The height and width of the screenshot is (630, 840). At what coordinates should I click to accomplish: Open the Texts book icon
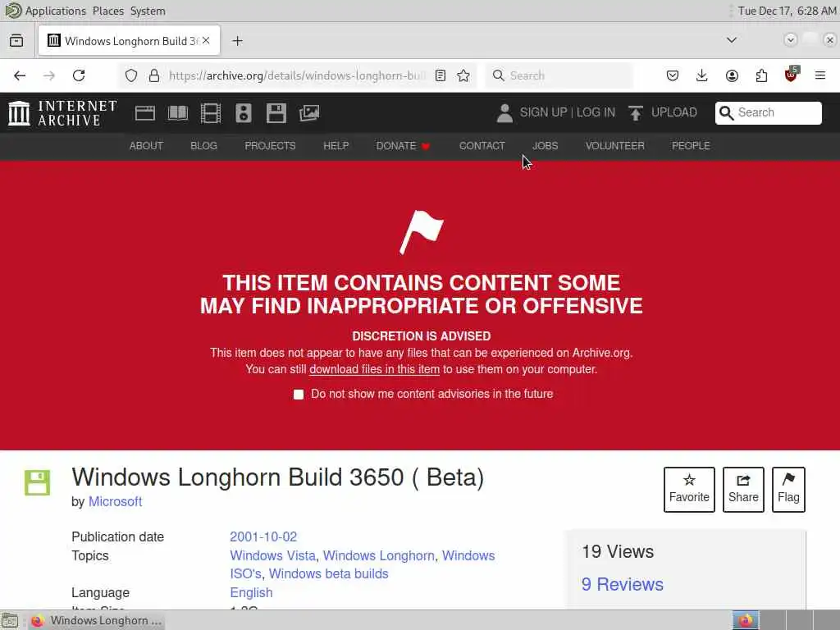pos(178,113)
